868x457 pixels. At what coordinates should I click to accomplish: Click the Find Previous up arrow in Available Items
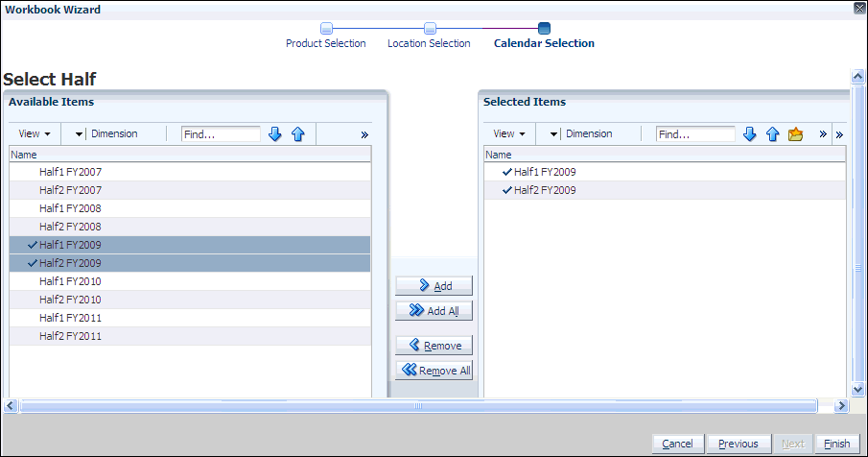click(298, 134)
